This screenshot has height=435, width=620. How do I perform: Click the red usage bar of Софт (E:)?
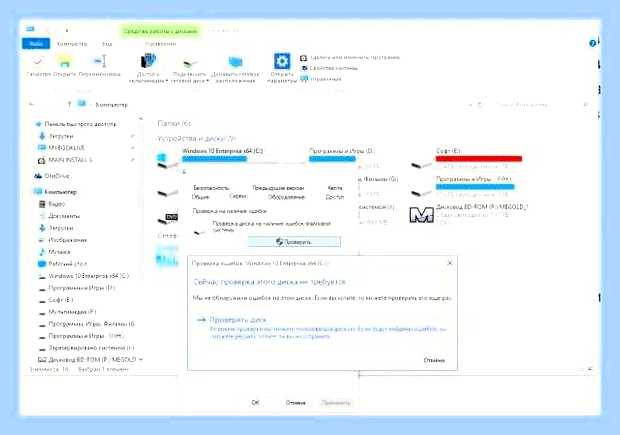[479, 159]
